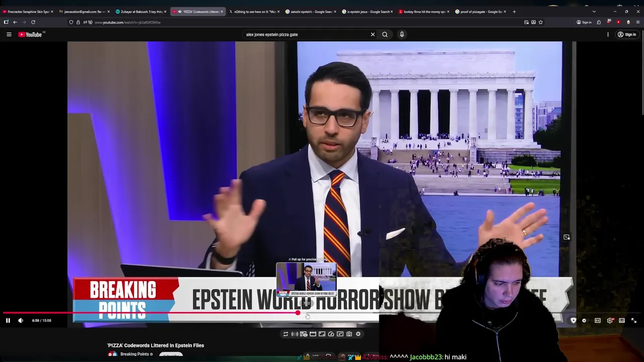This screenshot has width=644, height=362.
Task: Open the YouTube guide hamburger menu
Action: 9,34
